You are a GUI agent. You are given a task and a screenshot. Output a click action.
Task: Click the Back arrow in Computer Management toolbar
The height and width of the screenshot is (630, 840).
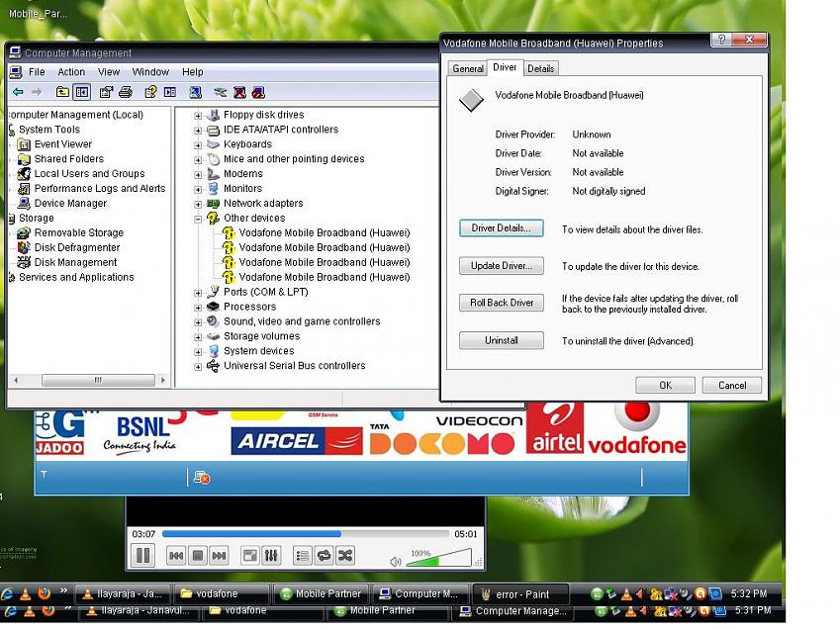pyautogui.click(x=17, y=92)
